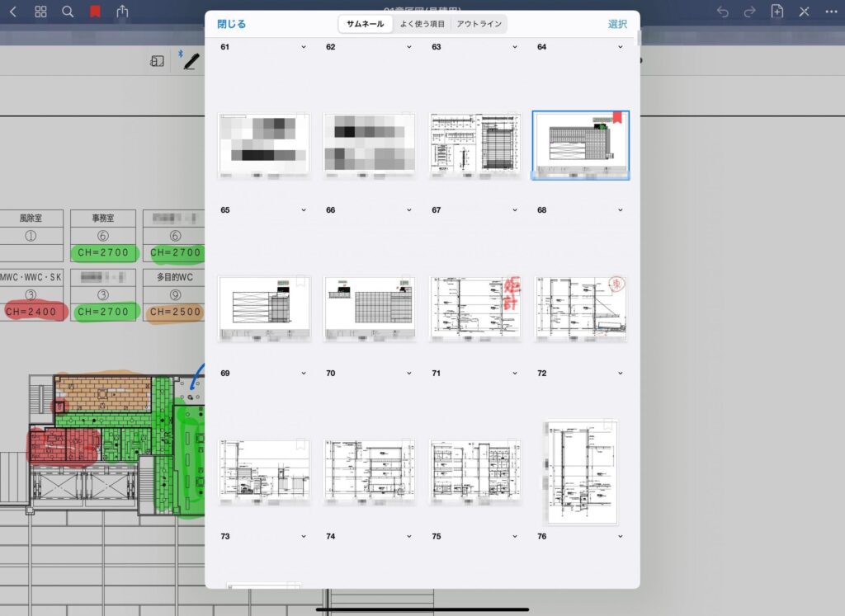Undo the last action
Image resolution: width=845 pixels, height=616 pixels.
click(723, 12)
